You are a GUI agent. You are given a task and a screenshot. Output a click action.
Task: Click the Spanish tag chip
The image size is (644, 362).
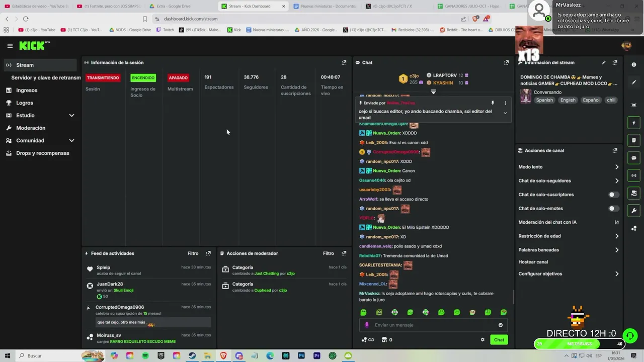coord(544,100)
